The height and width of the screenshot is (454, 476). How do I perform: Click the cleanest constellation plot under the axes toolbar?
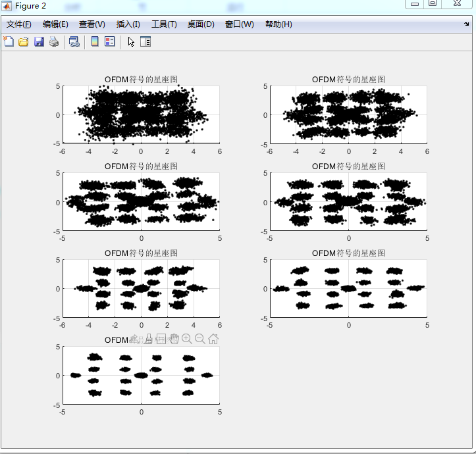(141, 376)
